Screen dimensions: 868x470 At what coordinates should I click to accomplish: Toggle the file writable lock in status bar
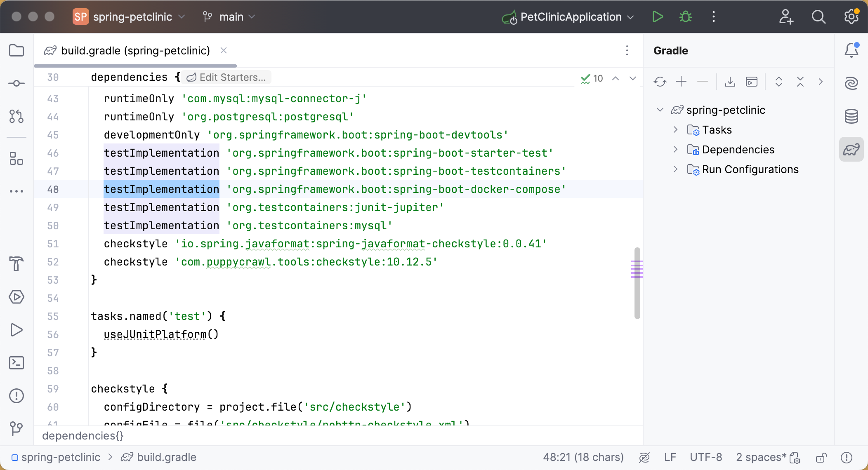pos(820,457)
